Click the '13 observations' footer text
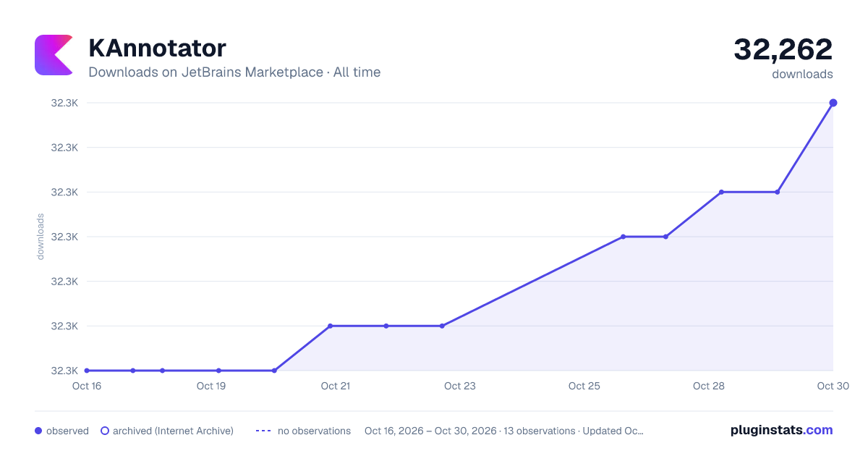The image size is (868, 456). point(539,431)
